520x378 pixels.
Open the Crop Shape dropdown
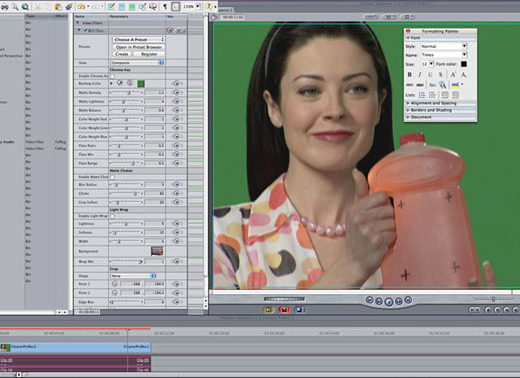pyautogui.click(x=133, y=276)
